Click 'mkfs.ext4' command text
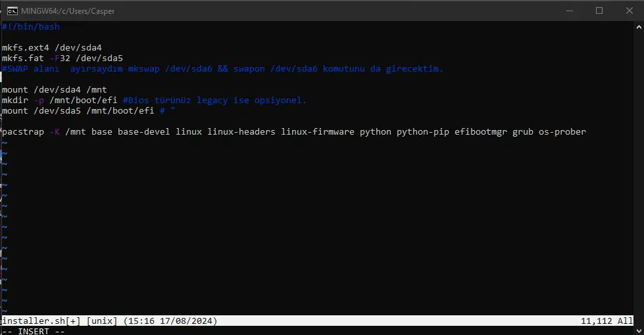The width and height of the screenshot is (644, 335). point(26,47)
